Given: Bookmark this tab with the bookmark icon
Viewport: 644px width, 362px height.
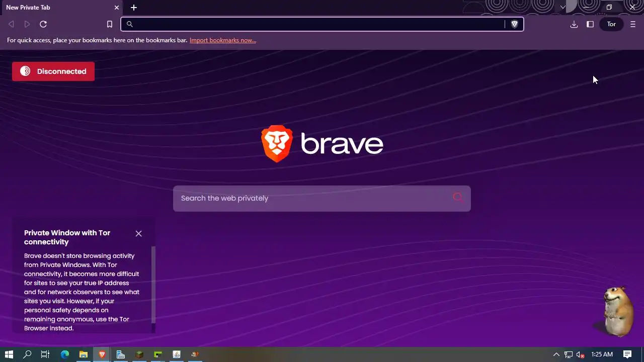Looking at the screenshot, I should [110, 24].
